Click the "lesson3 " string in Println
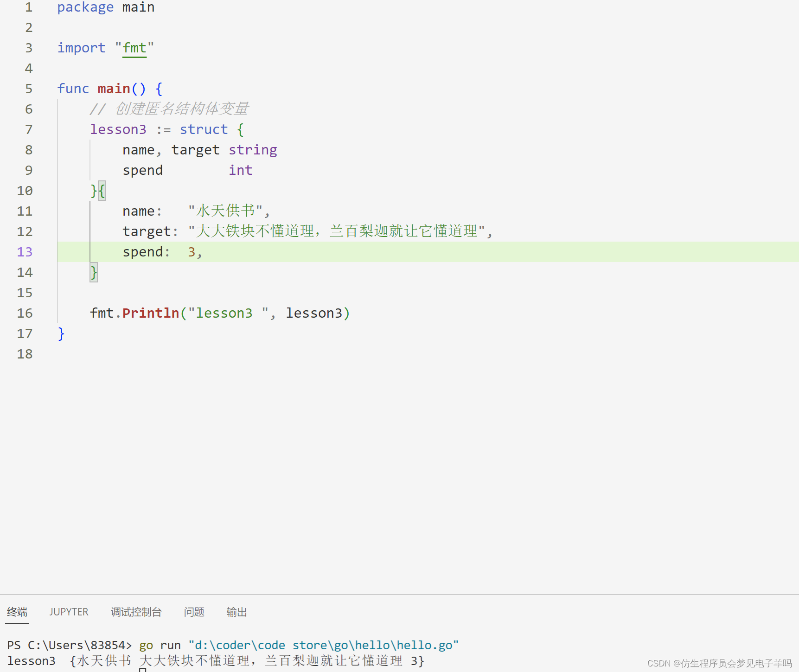 [228, 313]
